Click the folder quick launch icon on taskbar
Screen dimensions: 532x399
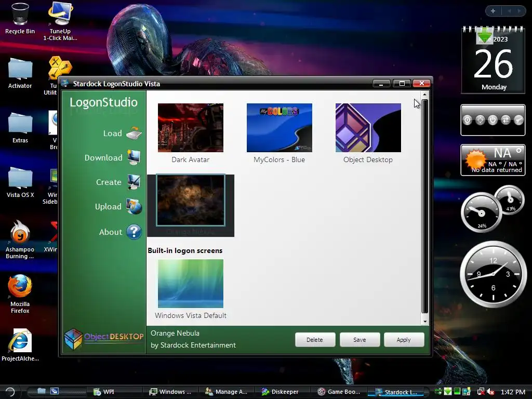[x=42, y=391]
